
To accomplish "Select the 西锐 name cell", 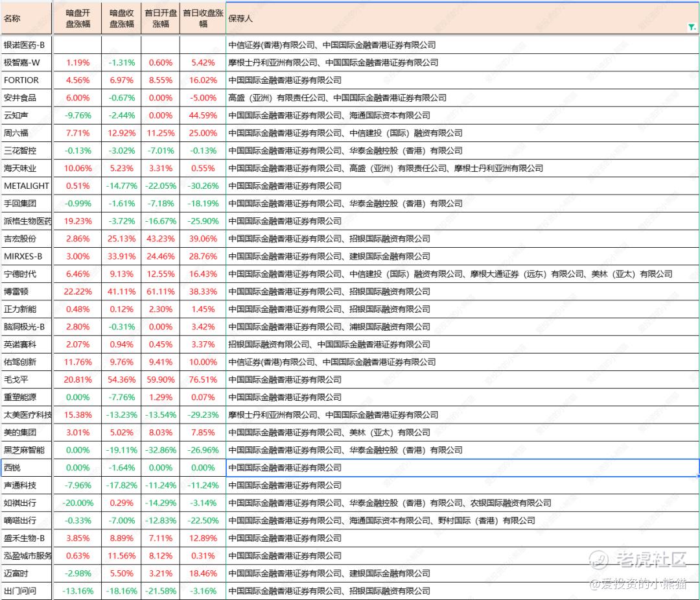I will pos(27,468).
